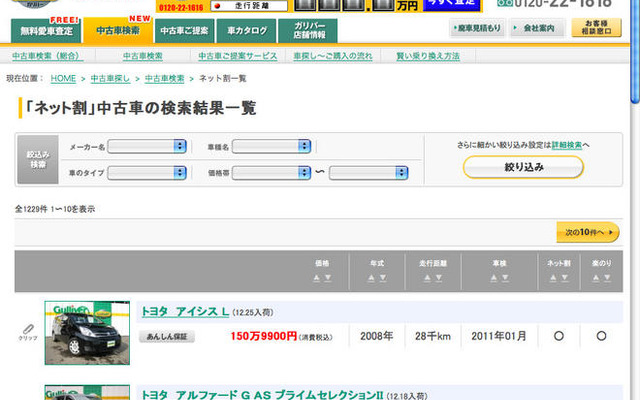This screenshot has width=640, height=400.
Task: Click HOME in the breadcrumb
Action: coord(63,79)
